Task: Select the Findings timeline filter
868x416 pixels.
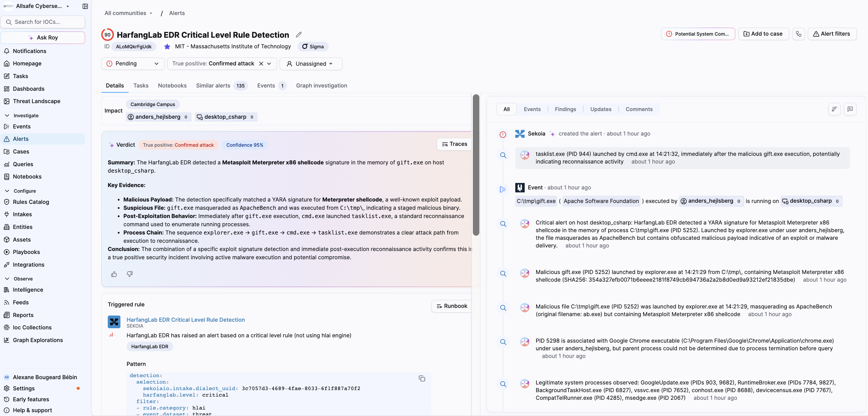Action: point(565,109)
